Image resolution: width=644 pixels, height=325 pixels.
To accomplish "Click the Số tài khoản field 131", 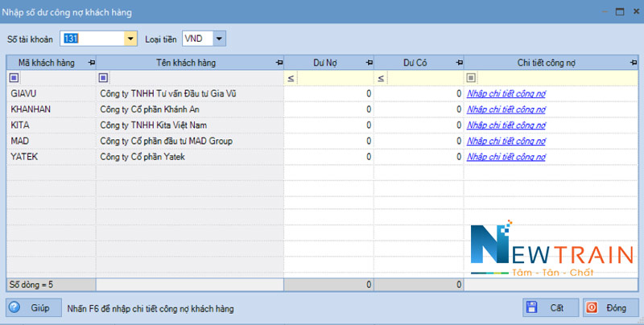I will [x=93, y=39].
